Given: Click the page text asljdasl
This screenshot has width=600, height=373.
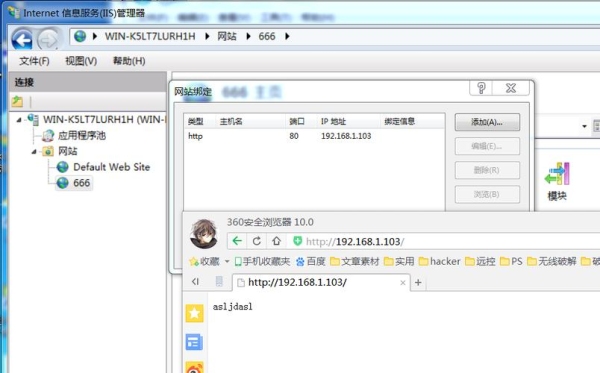Looking at the screenshot, I should point(233,307).
